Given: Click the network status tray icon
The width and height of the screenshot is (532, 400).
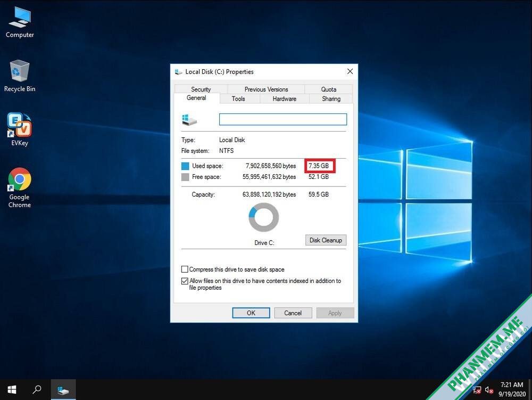Looking at the screenshot, I should [x=477, y=390].
